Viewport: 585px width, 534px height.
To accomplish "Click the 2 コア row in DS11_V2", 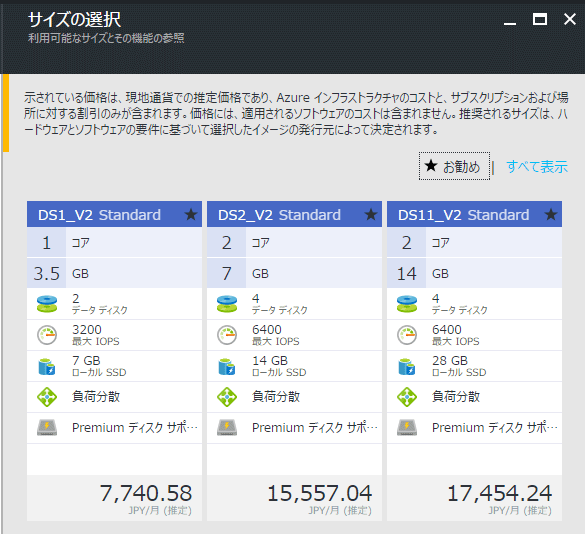I will [x=474, y=243].
